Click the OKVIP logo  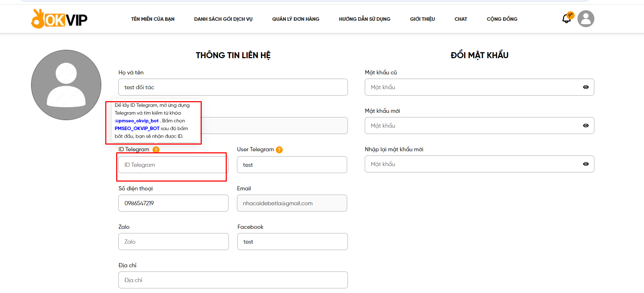pyautogui.click(x=59, y=19)
